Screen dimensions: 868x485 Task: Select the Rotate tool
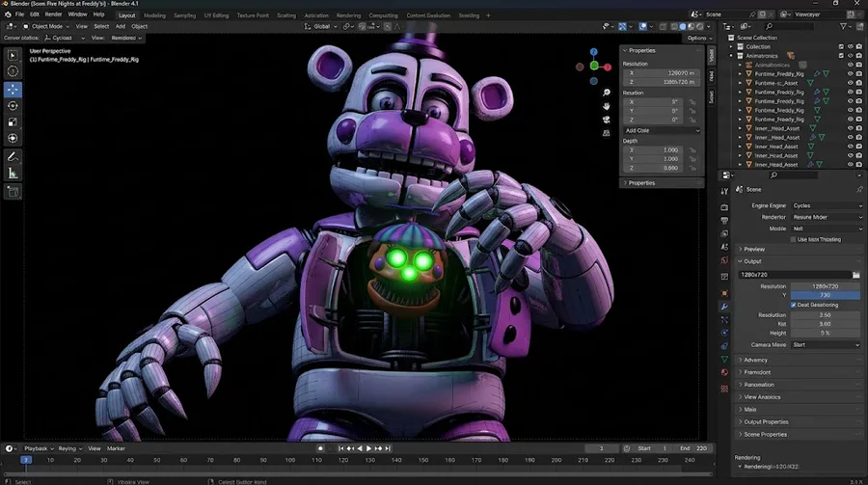13,106
